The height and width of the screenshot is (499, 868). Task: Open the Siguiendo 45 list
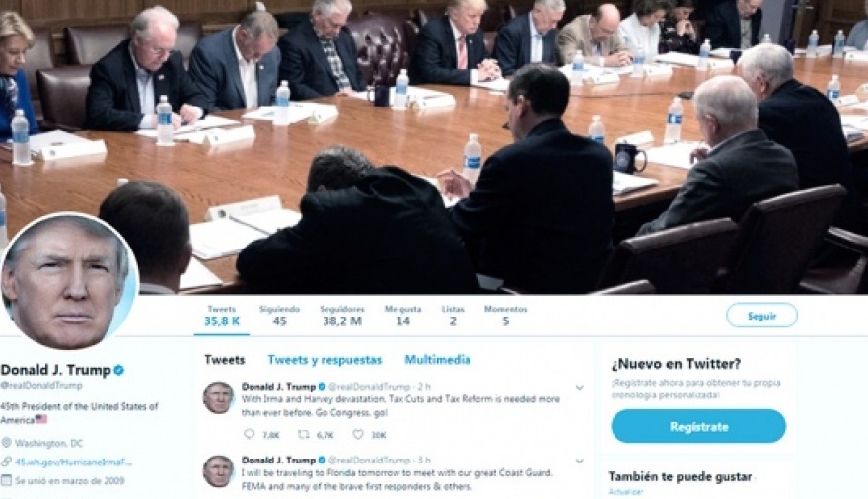pyautogui.click(x=279, y=316)
